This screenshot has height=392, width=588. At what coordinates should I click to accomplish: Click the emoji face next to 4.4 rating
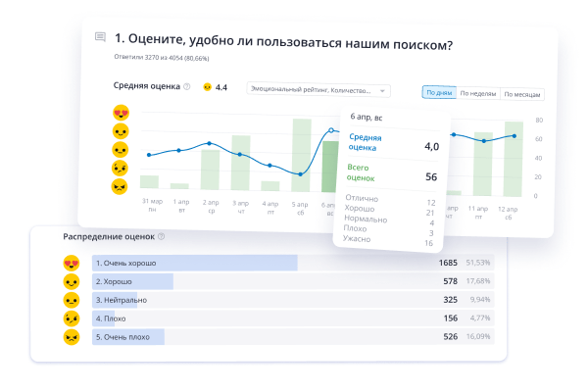click(207, 87)
